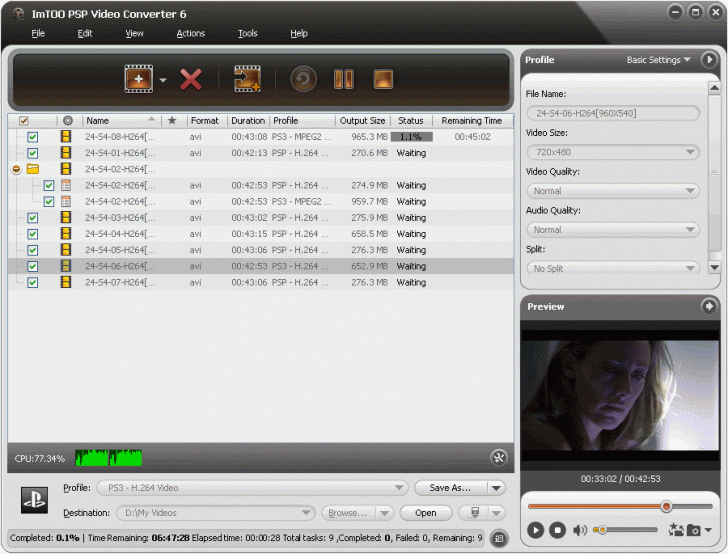Sort by the Duration column header
Viewport: 728px width, 554px height.
pos(248,121)
